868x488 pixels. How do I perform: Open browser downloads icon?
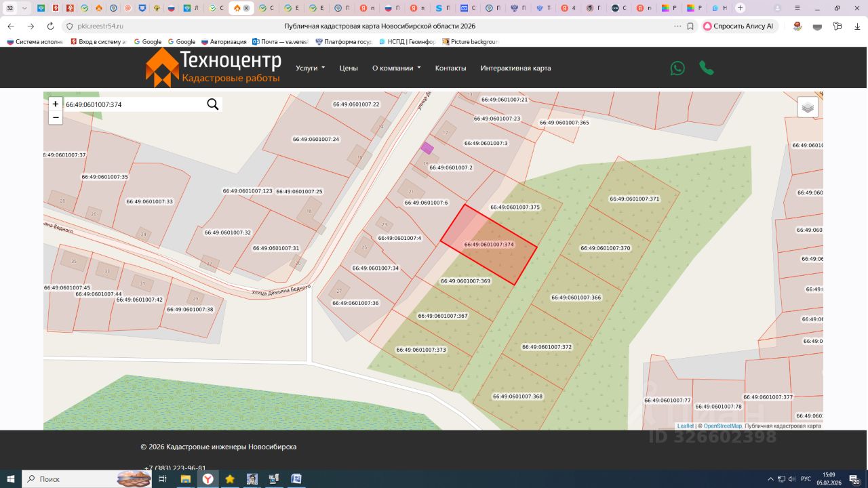coord(856,26)
